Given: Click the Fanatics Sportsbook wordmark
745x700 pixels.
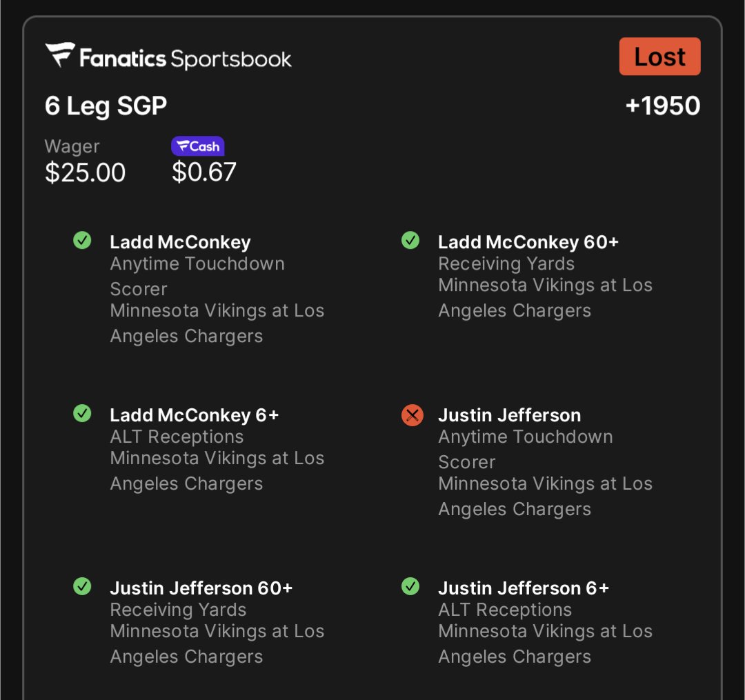Looking at the screenshot, I should [x=186, y=59].
